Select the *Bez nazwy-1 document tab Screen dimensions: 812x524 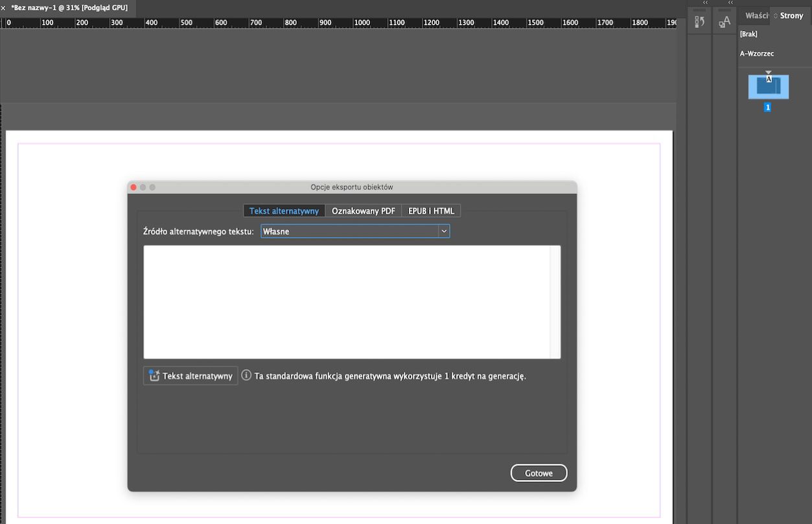(69, 7)
